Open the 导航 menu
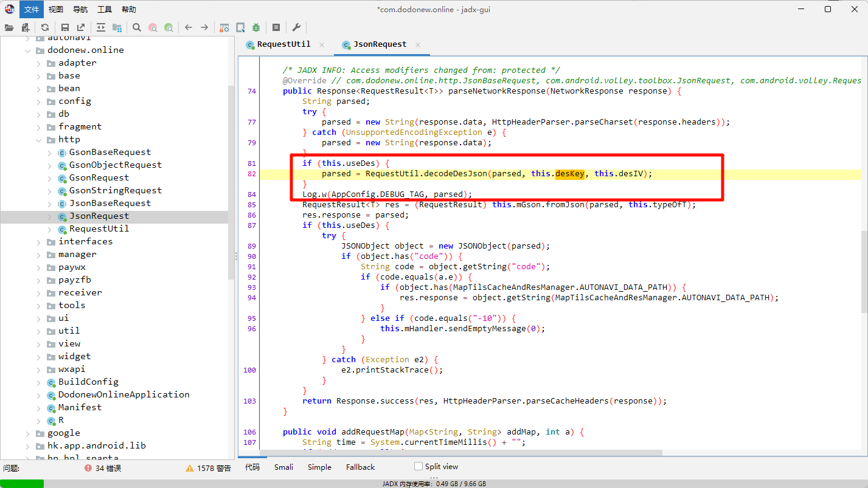 [x=80, y=9]
